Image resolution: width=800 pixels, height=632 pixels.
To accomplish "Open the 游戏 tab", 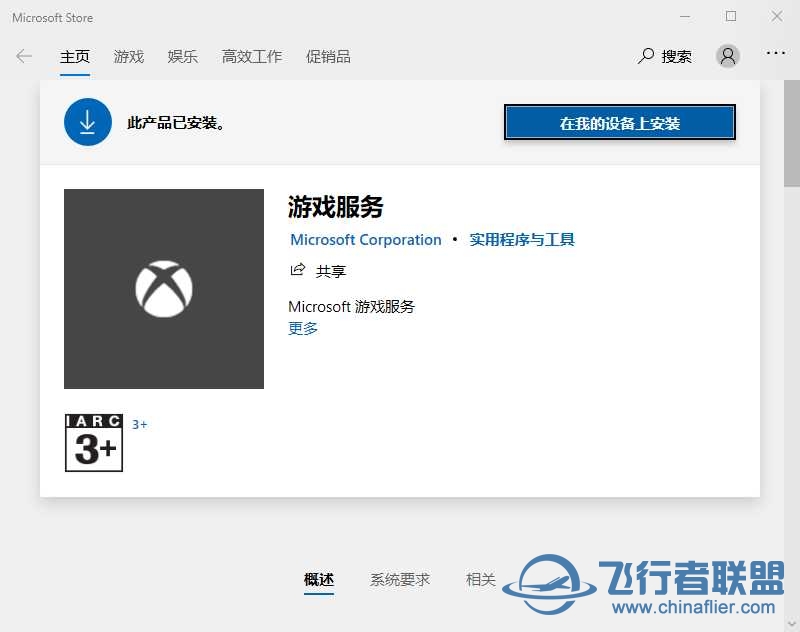I will pyautogui.click(x=129, y=57).
